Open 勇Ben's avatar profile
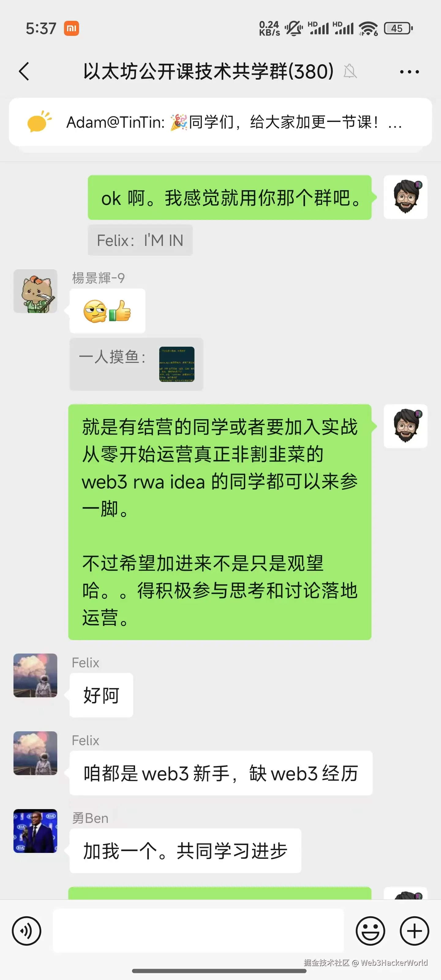The image size is (441, 980). point(36,831)
